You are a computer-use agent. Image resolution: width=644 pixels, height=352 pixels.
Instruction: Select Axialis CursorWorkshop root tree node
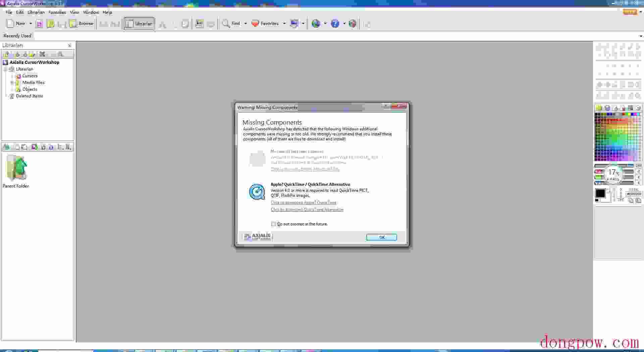34,62
